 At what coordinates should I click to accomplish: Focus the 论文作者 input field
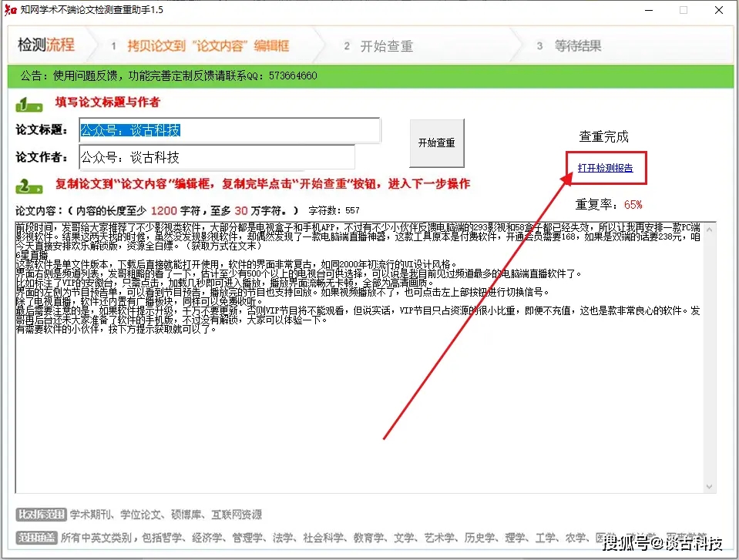tap(217, 157)
